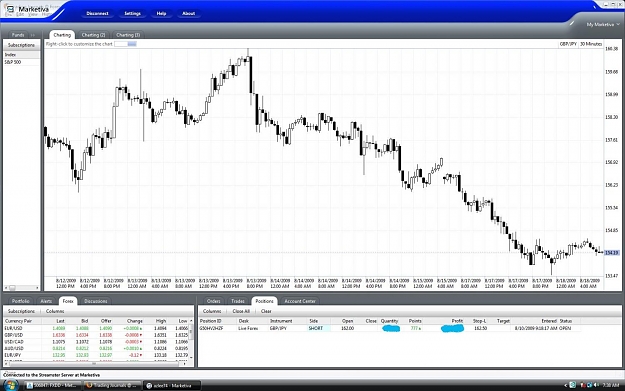Open Trading Journals taskbar item
The image size is (625, 391).
pos(112,385)
